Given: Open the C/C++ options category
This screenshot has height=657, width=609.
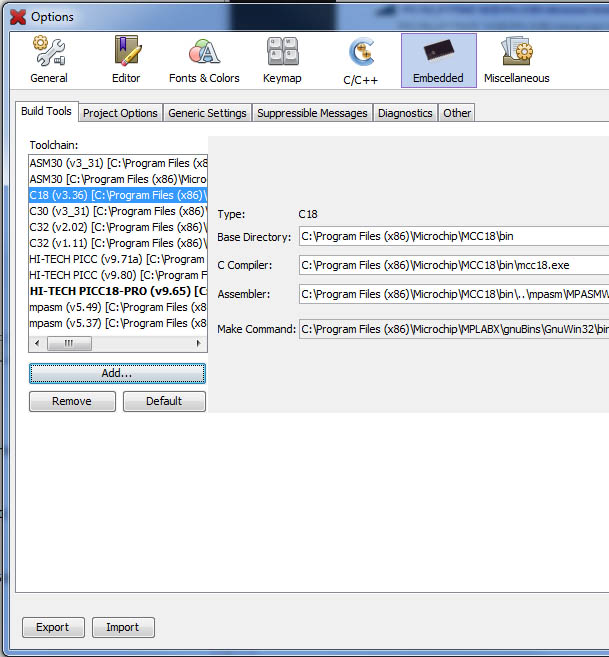Looking at the screenshot, I should coord(360,61).
